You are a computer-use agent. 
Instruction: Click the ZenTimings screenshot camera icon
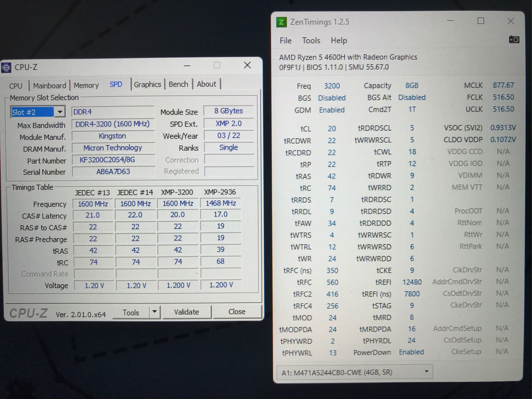[x=514, y=39]
